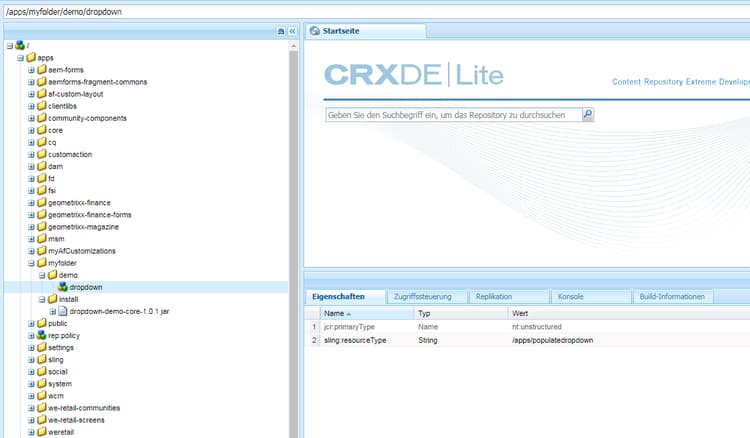Expand the dam folder node
750x438 pixels.
click(31, 166)
